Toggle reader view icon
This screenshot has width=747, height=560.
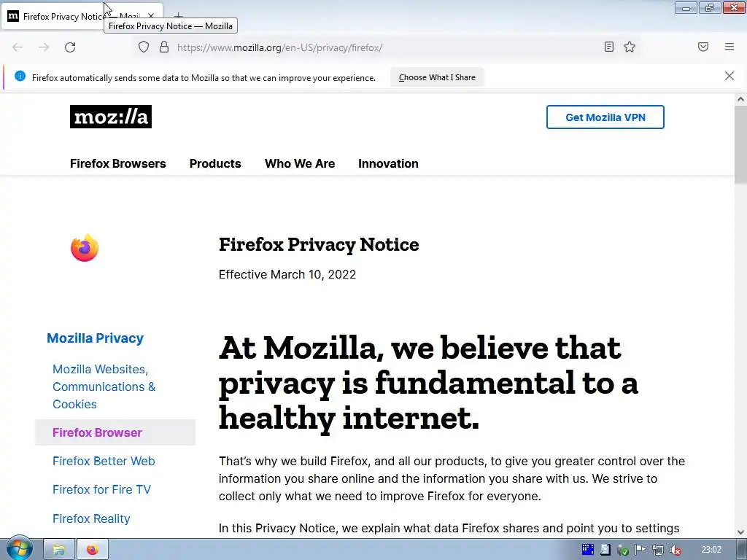tap(609, 47)
